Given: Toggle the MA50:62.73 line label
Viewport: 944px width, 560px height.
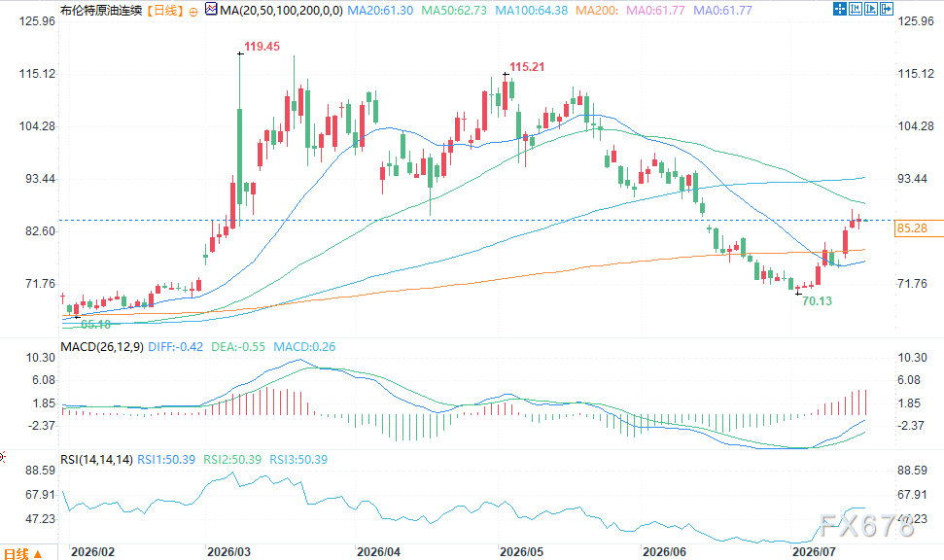Looking at the screenshot, I should click(x=454, y=11).
